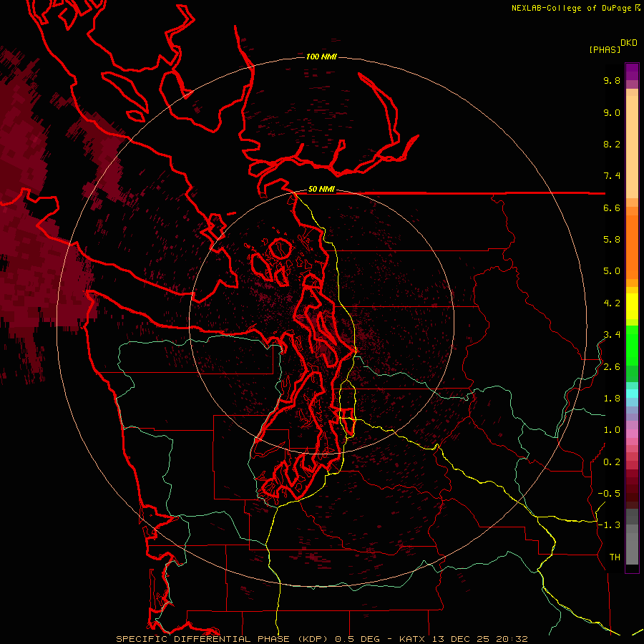The height and width of the screenshot is (644, 644).
Task: Select the 5.0 legend value
Action: point(612,271)
